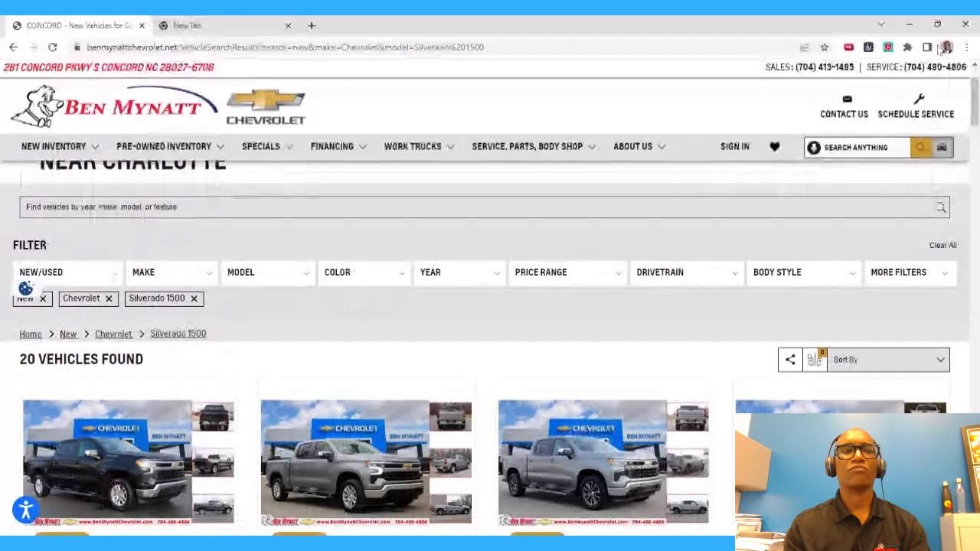Open the Work Trucks menu
The width and height of the screenshot is (980, 551).
coord(419,146)
